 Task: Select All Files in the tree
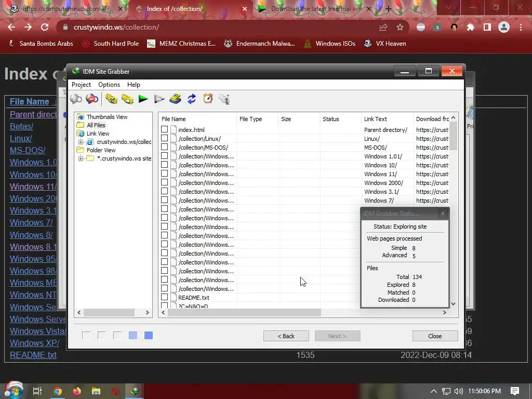pos(96,125)
